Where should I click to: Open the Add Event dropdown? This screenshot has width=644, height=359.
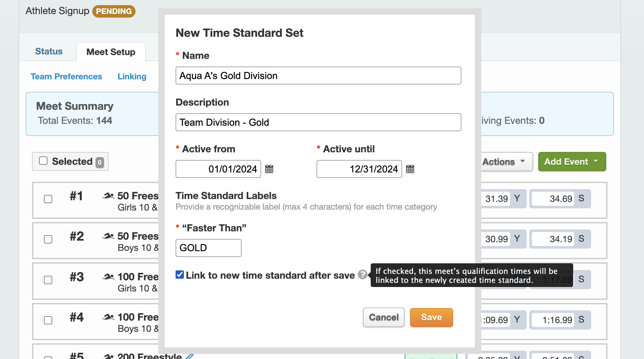572,162
